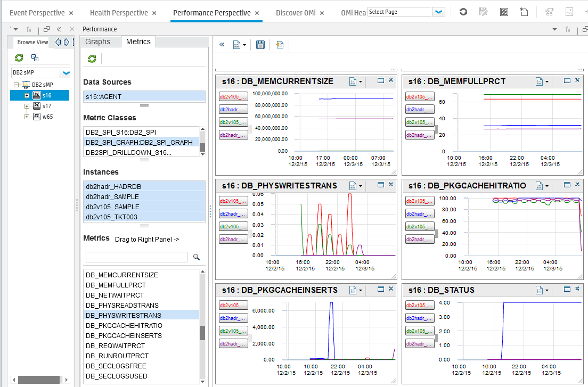
Task: Select the db2hadr_SAMPLE instance
Action: pyautogui.click(x=112, y=196)
